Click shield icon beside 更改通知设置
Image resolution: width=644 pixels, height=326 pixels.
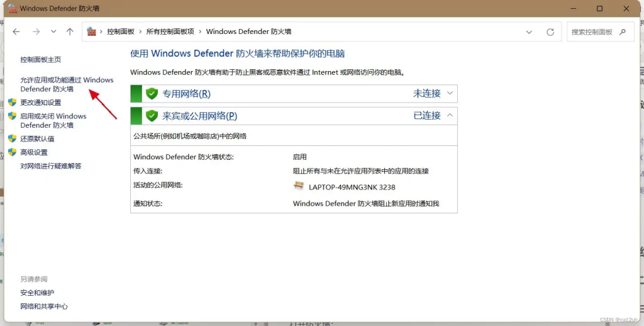pyautogui.click(x=13, y=103)
